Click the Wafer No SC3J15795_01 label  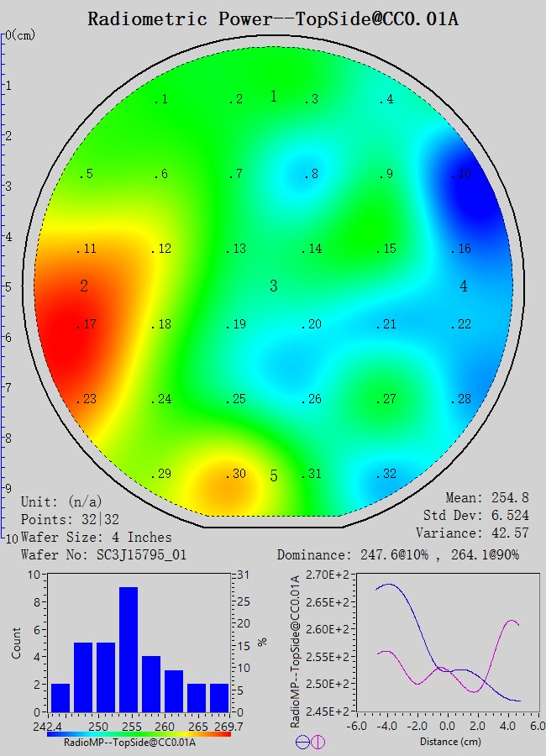click(102, 555)
